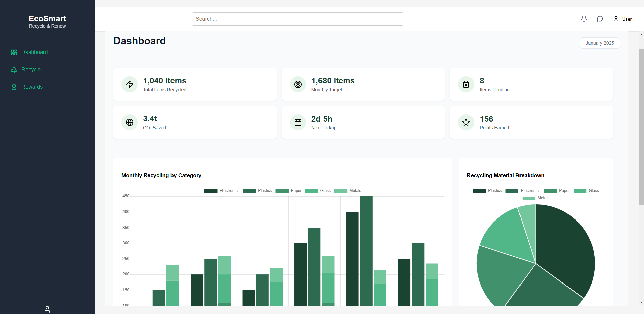Toggle Plastics in the pie chart legend
644x314 pixels.
487,191
